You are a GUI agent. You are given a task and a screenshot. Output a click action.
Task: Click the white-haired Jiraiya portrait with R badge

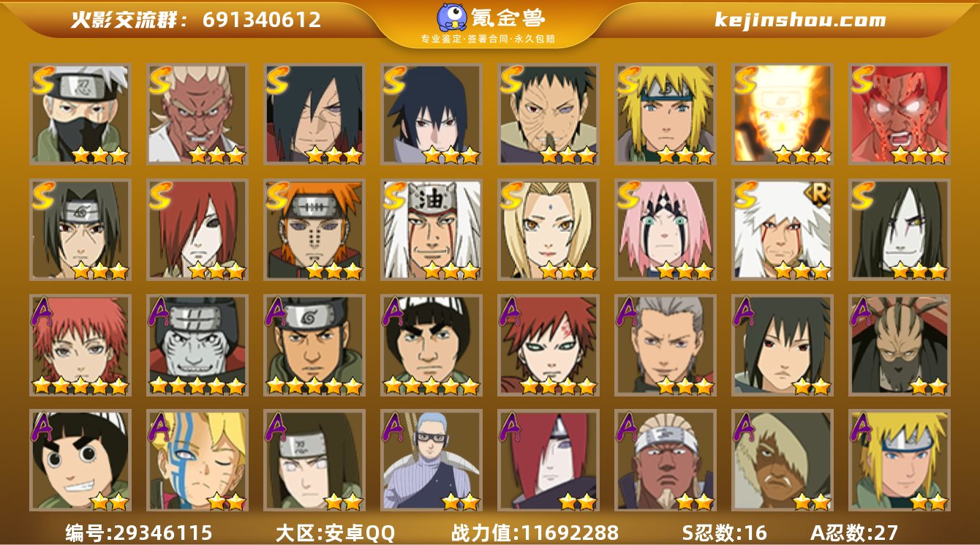pos(782,230)
